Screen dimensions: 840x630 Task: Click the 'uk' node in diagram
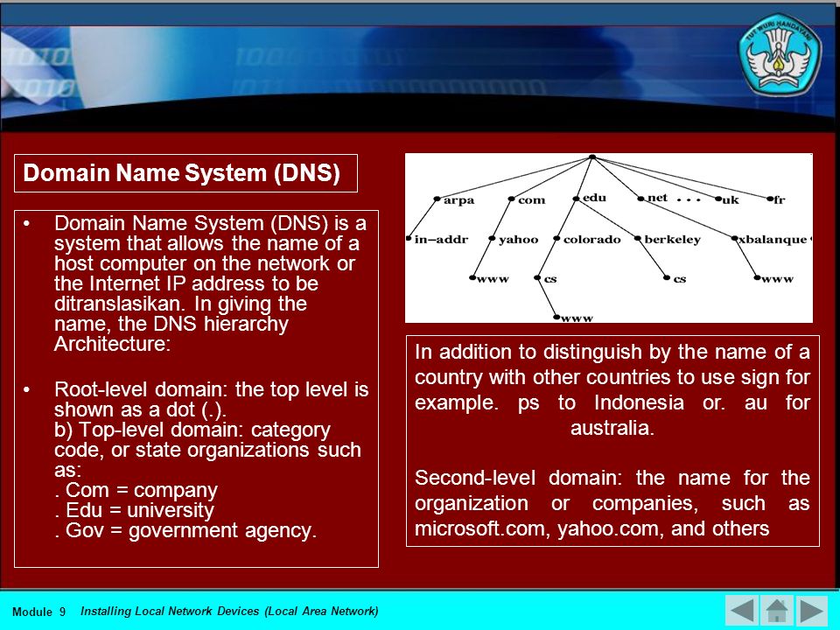click(x=727, y=199)
